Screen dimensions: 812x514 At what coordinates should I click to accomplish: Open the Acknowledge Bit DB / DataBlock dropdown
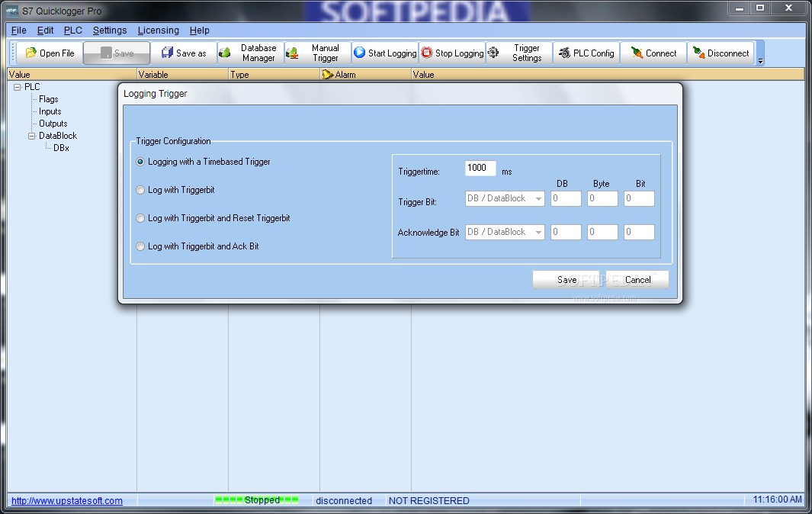coord(505,232)
